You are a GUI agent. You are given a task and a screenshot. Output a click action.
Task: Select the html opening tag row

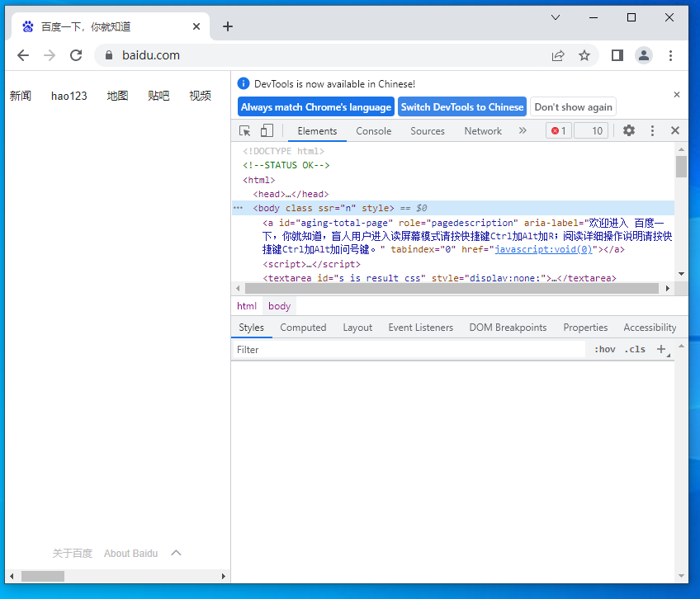(259, 180)
